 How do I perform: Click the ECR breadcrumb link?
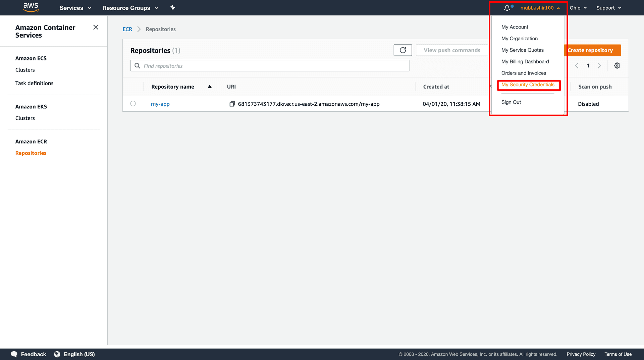pyautogui.click(x=127, y=29)
